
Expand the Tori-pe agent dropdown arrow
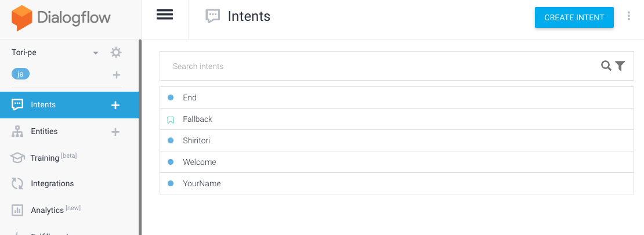coord(96,53)
